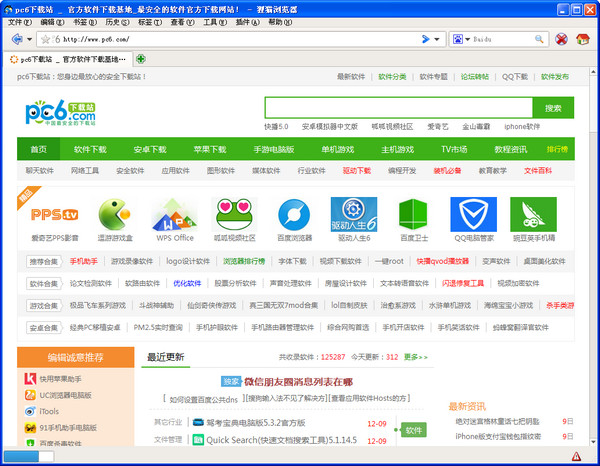The width and height of the screenshot is (600, 466).
Task: Select the 最近更新 tab heading
Action: tap(166, 357)
